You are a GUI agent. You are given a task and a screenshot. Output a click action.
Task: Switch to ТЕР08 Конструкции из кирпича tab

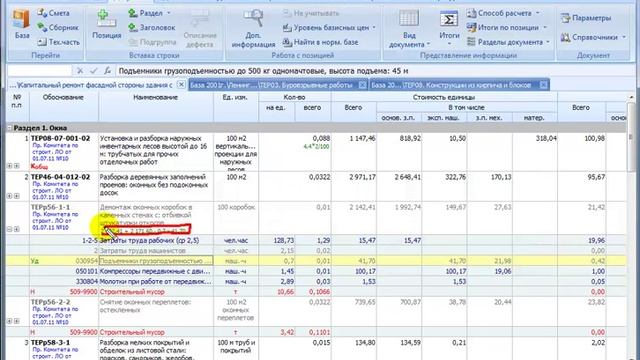click(451, 85)
